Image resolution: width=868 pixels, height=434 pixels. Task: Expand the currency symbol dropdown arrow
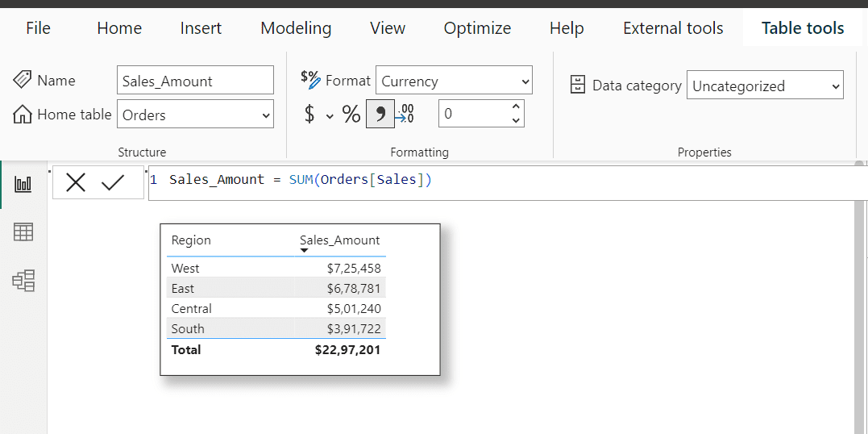click(x=330, y=116)
